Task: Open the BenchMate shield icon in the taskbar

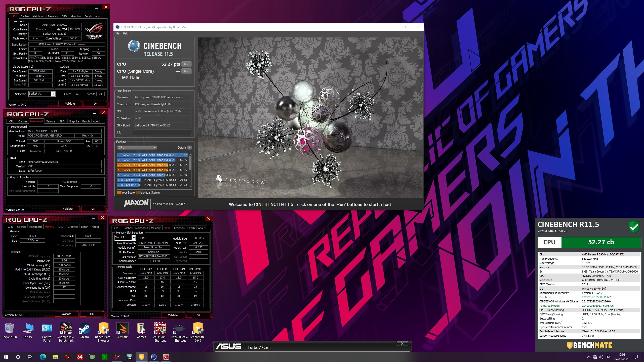Action: click(141, 357)
